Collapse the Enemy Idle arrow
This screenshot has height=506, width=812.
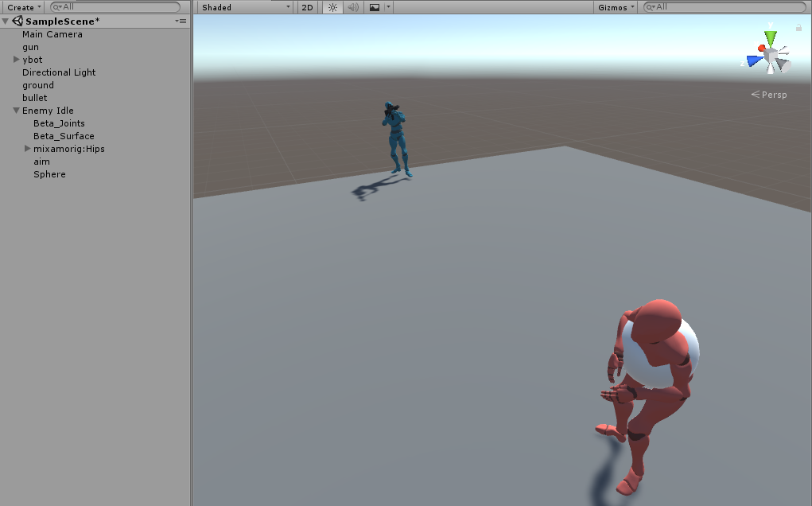[16, 111]
